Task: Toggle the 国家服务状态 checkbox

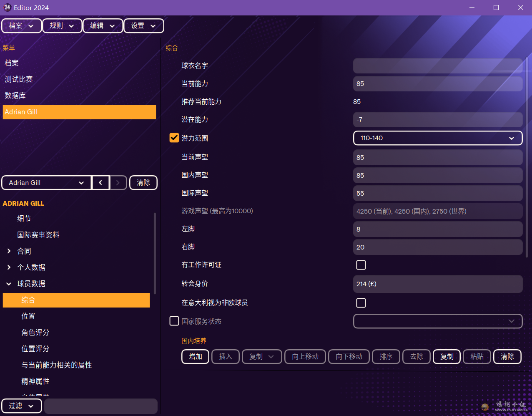Action: 174,321
